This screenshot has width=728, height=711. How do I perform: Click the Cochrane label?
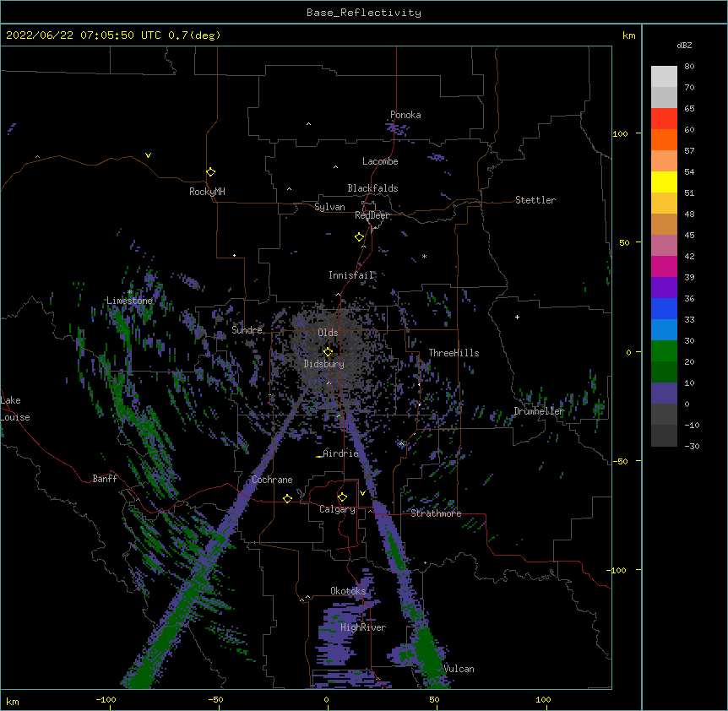[272, 480]
